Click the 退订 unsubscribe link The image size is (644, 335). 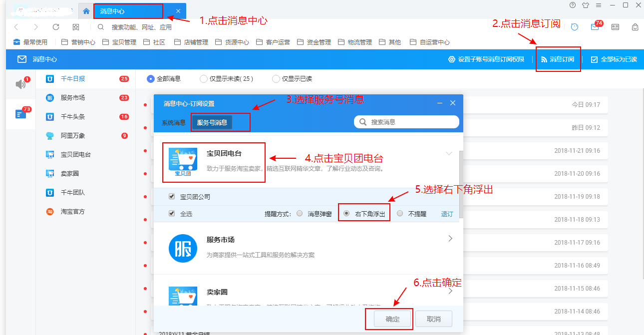pos(447,214)
